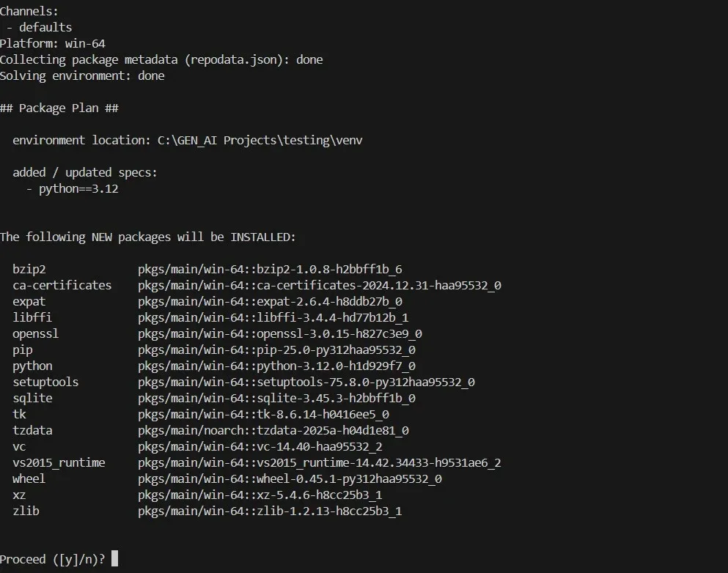
Task: Click the "Platform: win-64" line
Action: [53, 43]
